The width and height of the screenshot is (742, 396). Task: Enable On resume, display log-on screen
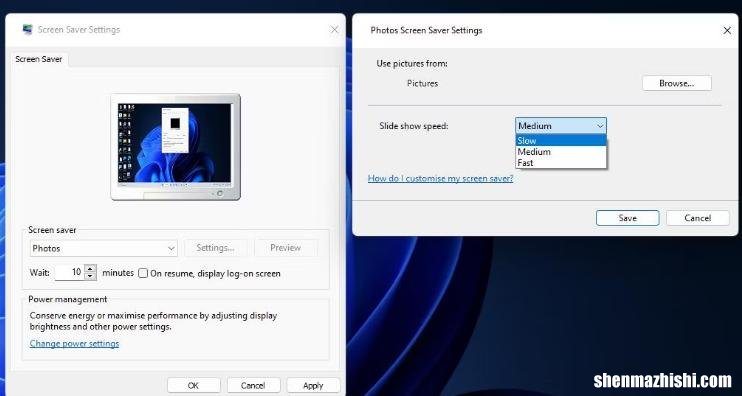143,273
